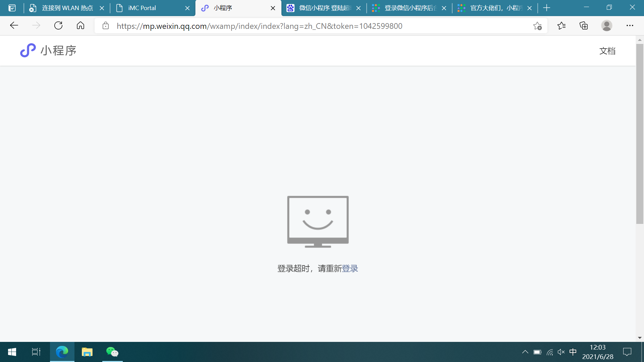Click the browser refresh icon
Image resolution: width=644 pixels, height=362 pixels.
[x=58, y=26]
